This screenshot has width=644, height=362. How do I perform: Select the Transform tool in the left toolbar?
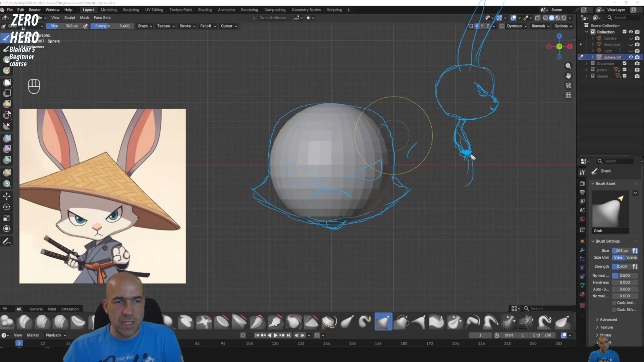pyautogui.click(x=7, y=229)
